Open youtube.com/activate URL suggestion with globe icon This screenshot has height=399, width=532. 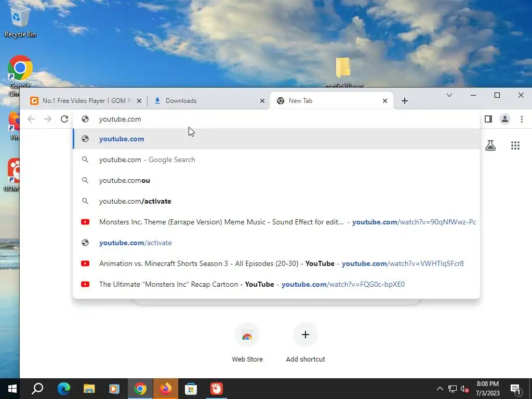click(x=276, y=243)
